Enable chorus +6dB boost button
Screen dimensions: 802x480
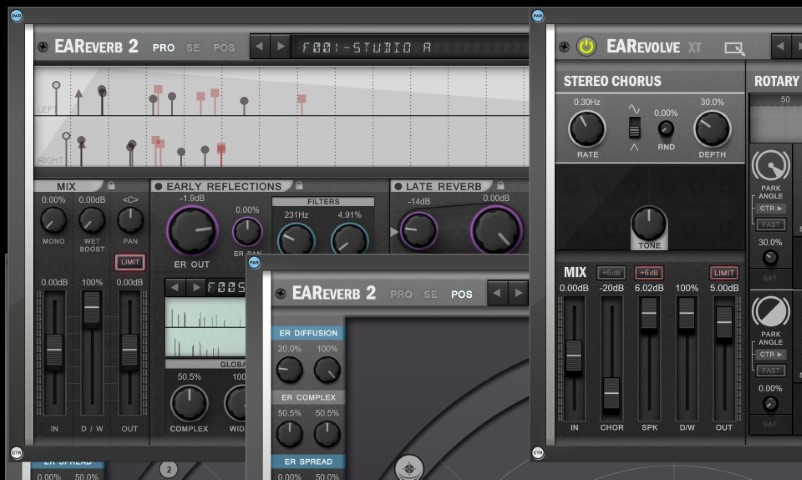coord(611,273)
